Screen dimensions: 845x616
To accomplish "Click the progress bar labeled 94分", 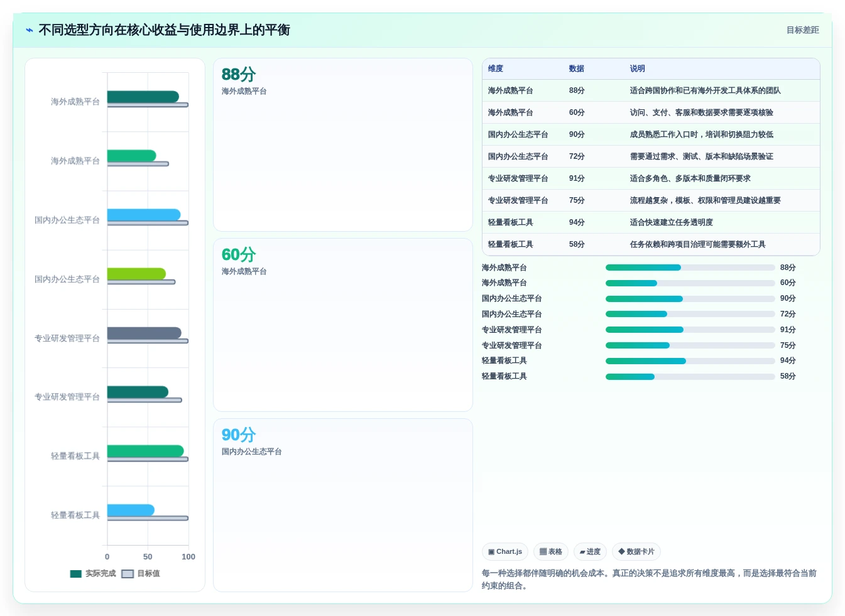I will [x=690, y=361].
